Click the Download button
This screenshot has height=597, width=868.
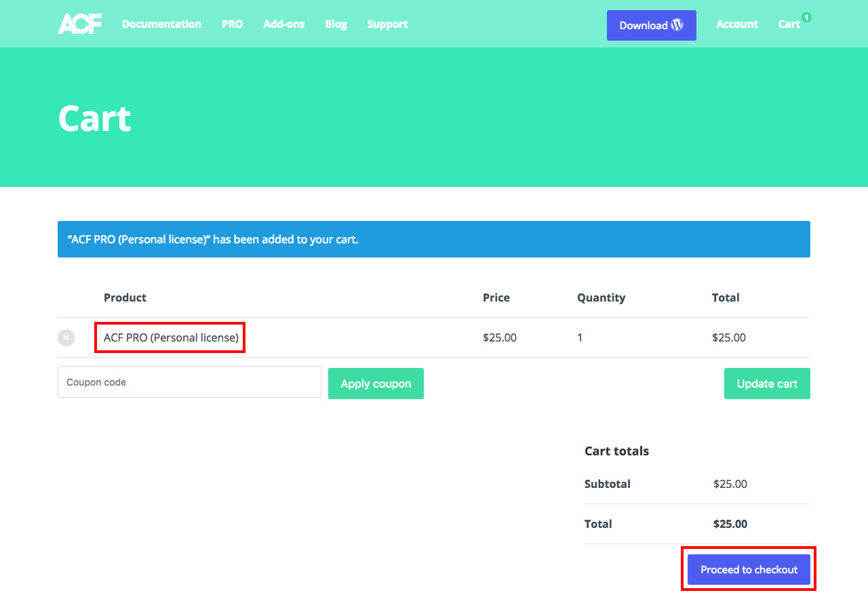click(651, 25)
